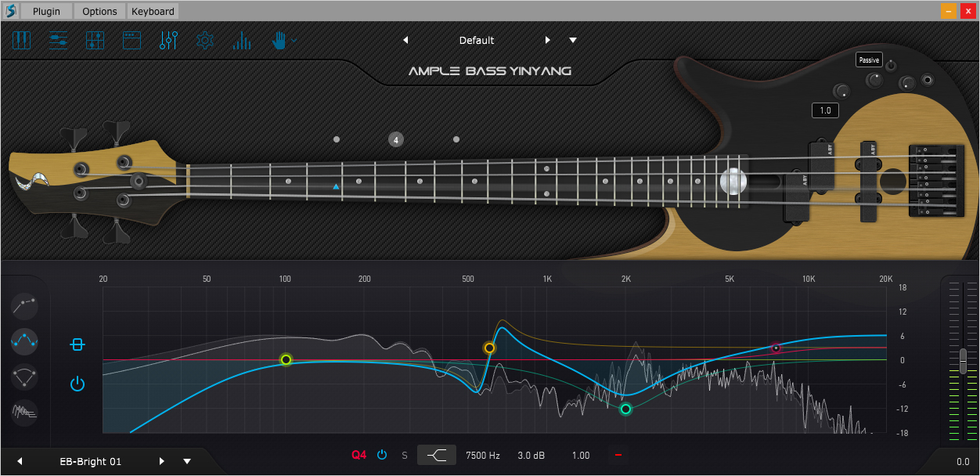Click the pearl circle at neck end
The width and height of the screenshot is (980, 476).
733,182
